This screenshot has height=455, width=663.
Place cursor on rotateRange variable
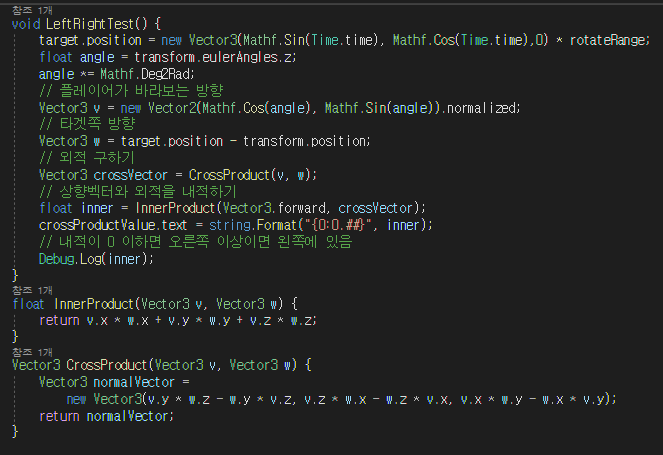click(x=608, y=40)
